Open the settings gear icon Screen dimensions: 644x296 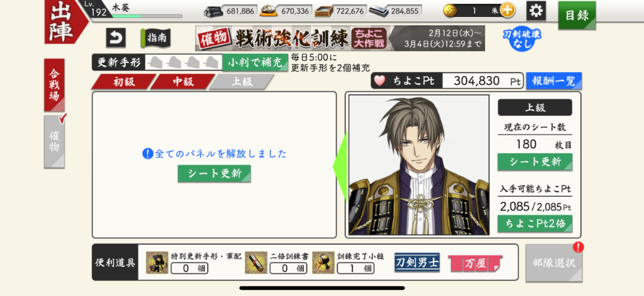point(536,11)
